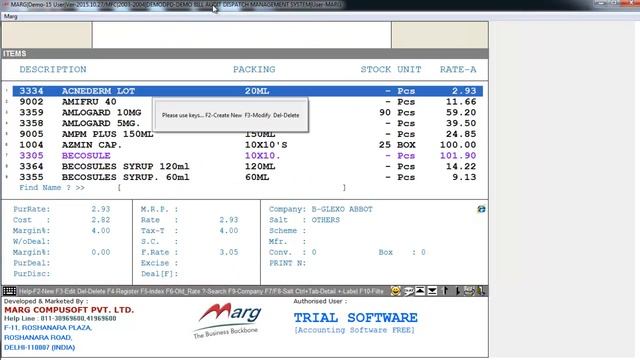Click the RATE-A column header

click(458, 69)
